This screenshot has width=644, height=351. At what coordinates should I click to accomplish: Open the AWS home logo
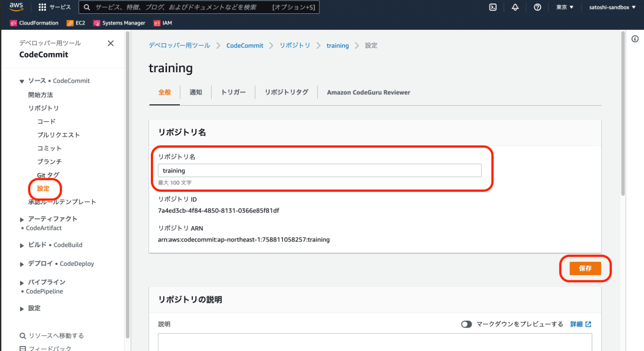click(16, 7)
